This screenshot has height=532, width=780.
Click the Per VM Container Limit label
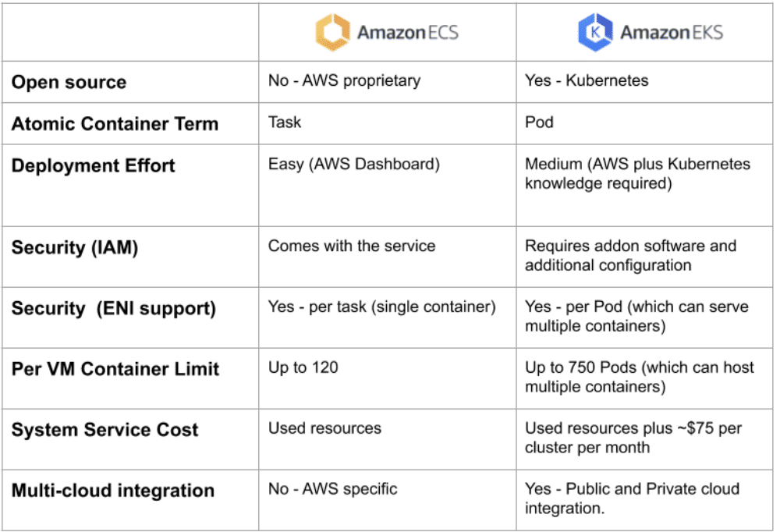[115, 369]
